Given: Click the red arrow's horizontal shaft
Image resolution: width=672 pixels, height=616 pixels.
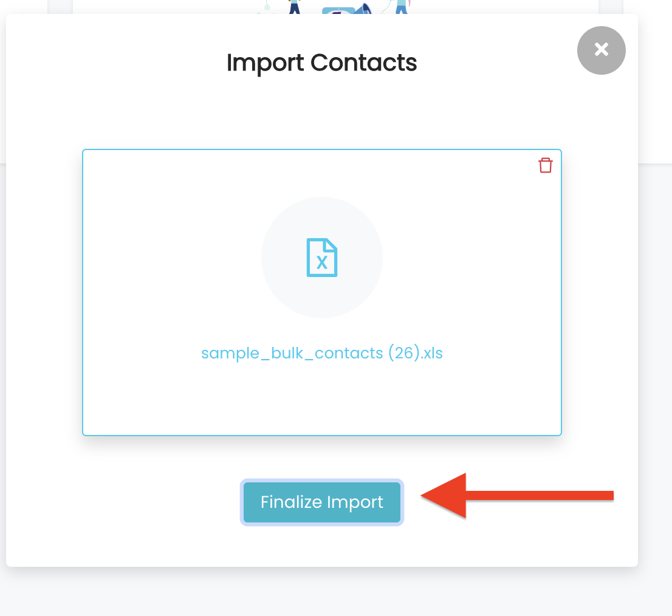Looking at the screenshot, I should point(540,496).
